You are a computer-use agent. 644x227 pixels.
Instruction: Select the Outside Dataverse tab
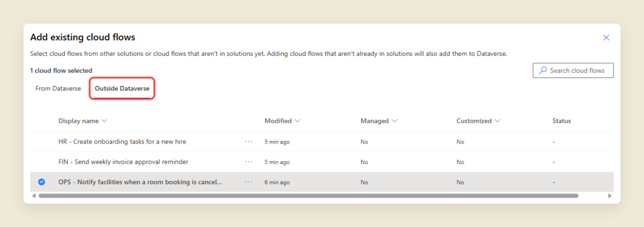pos(122,88)
